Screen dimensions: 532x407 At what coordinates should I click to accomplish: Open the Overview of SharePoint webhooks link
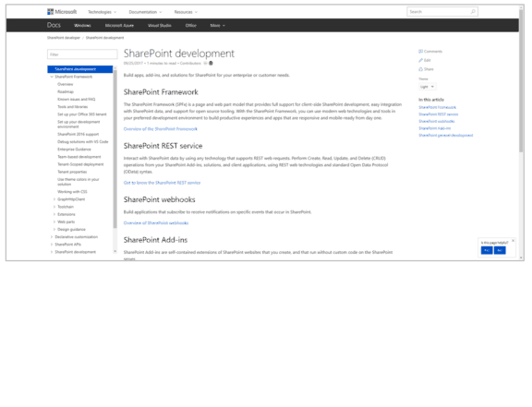pyautogui.click(x=156, y=222)
